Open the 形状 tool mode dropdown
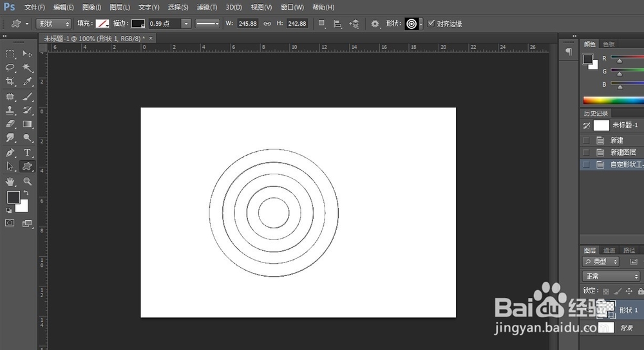The height and width of the screenshot is (350, 644). click(x=55, y=24)
